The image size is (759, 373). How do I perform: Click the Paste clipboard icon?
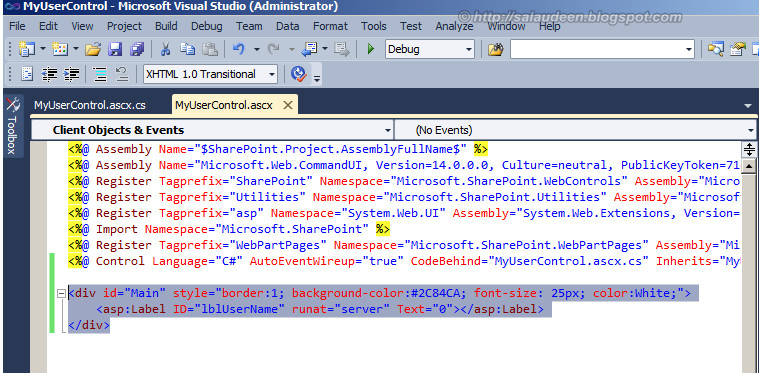tap(210, 49)
